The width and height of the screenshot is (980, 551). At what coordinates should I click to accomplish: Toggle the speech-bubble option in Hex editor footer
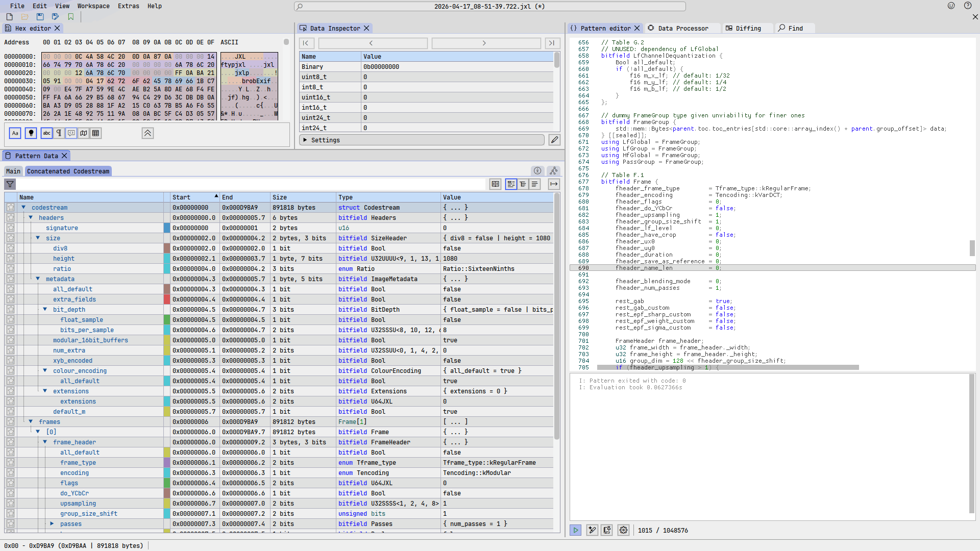pos(71,133)
